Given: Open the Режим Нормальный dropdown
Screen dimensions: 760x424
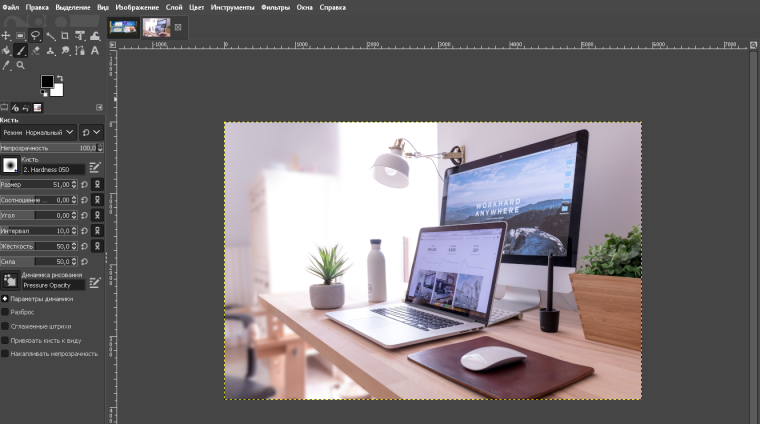Looking at the screenshot, I should click(38, 132).
